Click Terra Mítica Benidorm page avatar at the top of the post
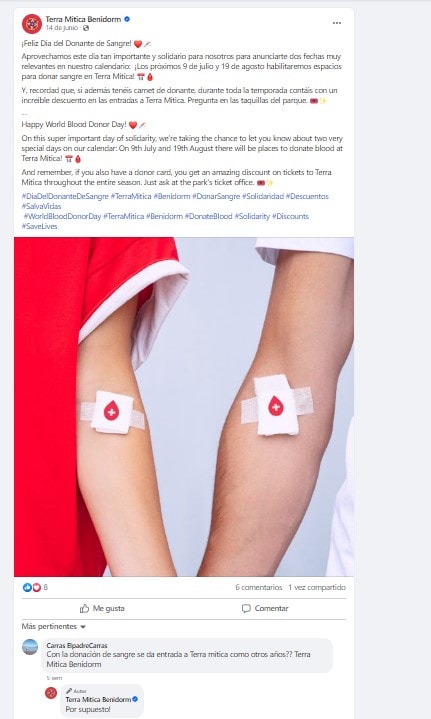 [32, 24]
